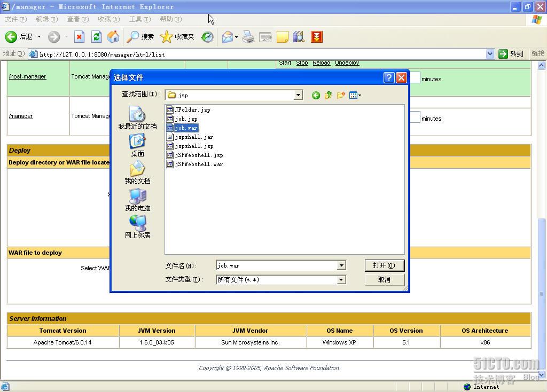This screenshot has width=547, height=392.
Task: Open 我的文档 (My Documents) place
Action: pos(137,173)
